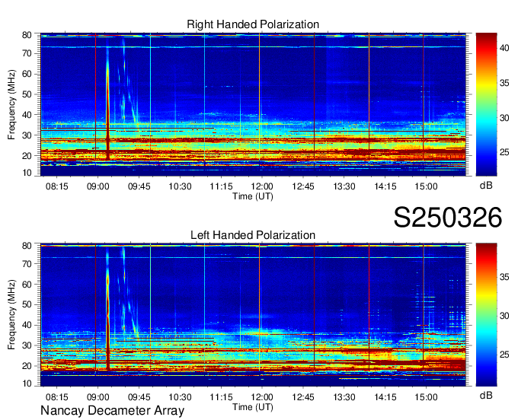Click the 12:45 tick under Left Handed plot
518x420 pixels.
click(303, 397)
